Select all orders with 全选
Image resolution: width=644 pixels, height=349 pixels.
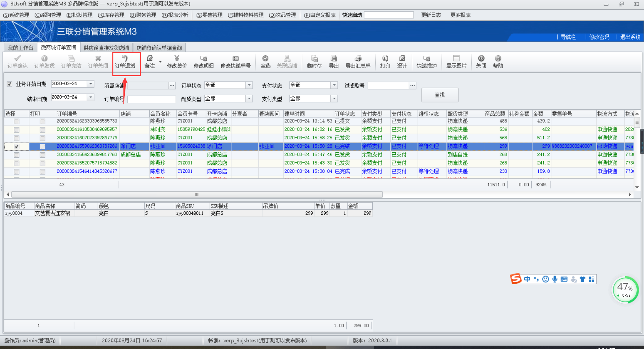[265, 62]
